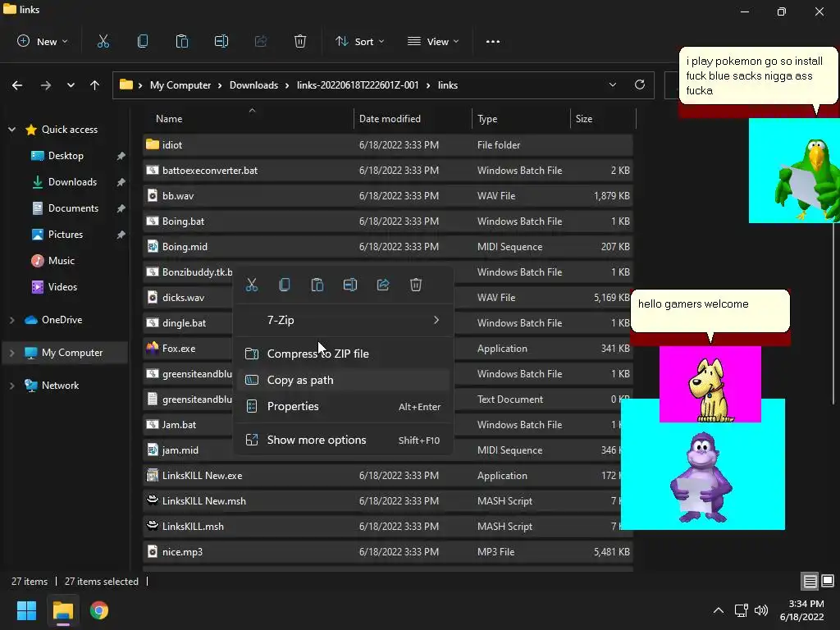Select Documents in the sidebar
Image resolution: width=840 pixels, height=630 pixels.
[73, 208]
